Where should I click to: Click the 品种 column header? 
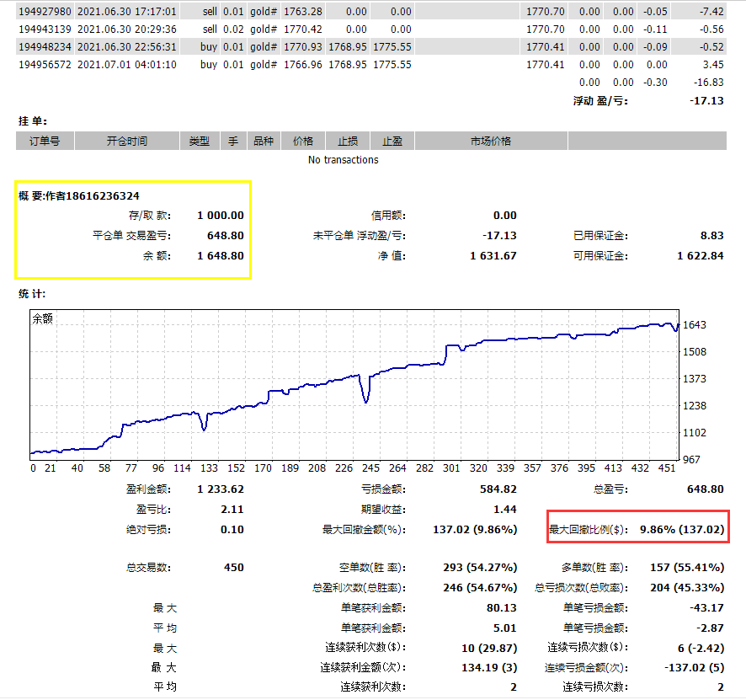[x=264, y=142]
